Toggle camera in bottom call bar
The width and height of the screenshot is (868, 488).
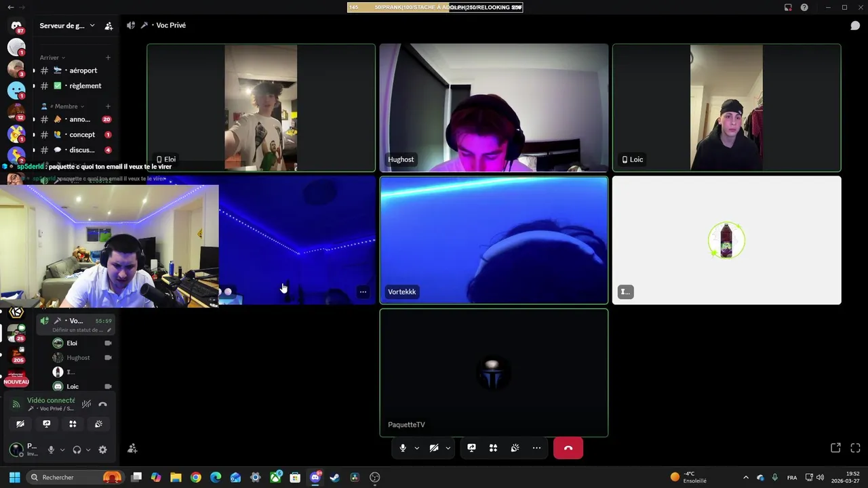click(x=434, y=448)
